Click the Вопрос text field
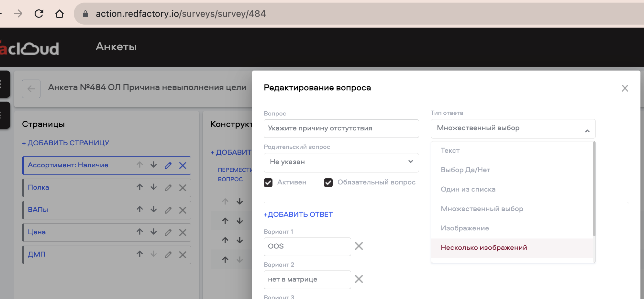Image resolution: width=644 pixels, height=299 pixels. coord(341,128)
